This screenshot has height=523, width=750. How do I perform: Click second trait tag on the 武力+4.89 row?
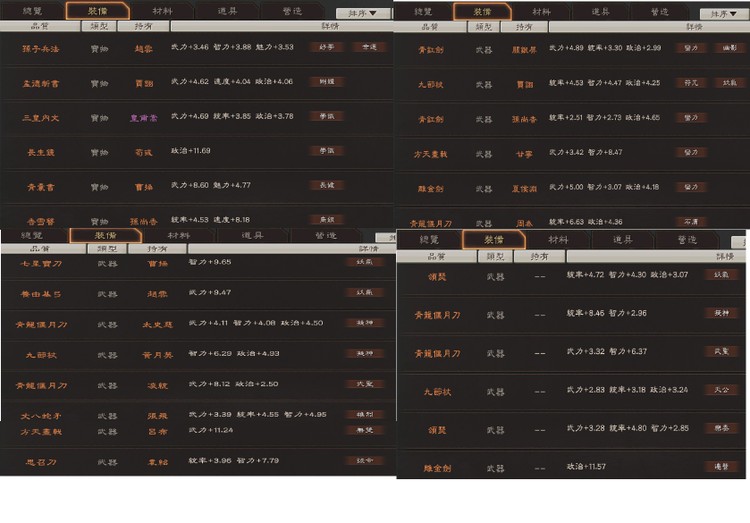click(729, 48)
